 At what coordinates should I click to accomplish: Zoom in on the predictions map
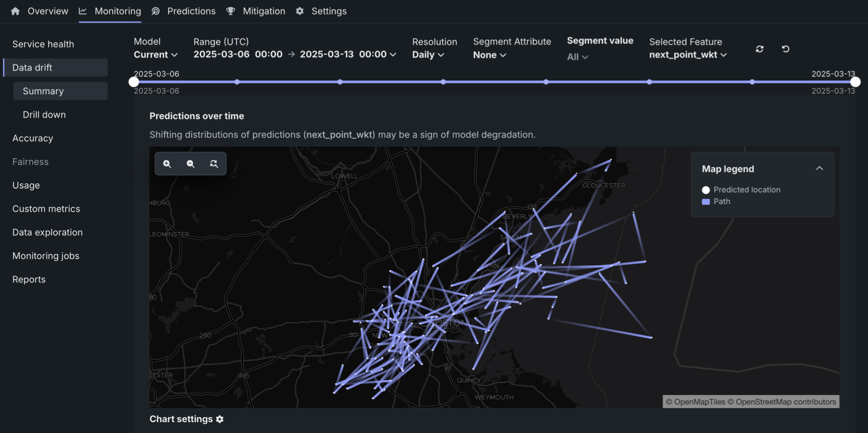(x=167, y=164)
